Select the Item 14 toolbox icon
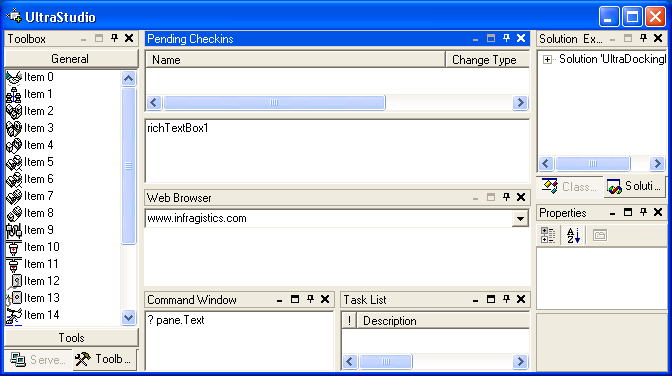The image size is (672, 376). point(14,316)
